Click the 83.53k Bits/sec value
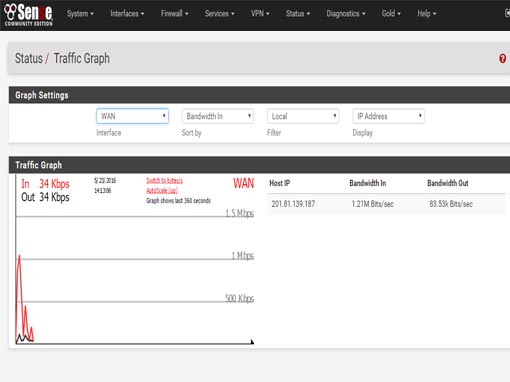Screen dimensions: 510x382 pos(451,204)
